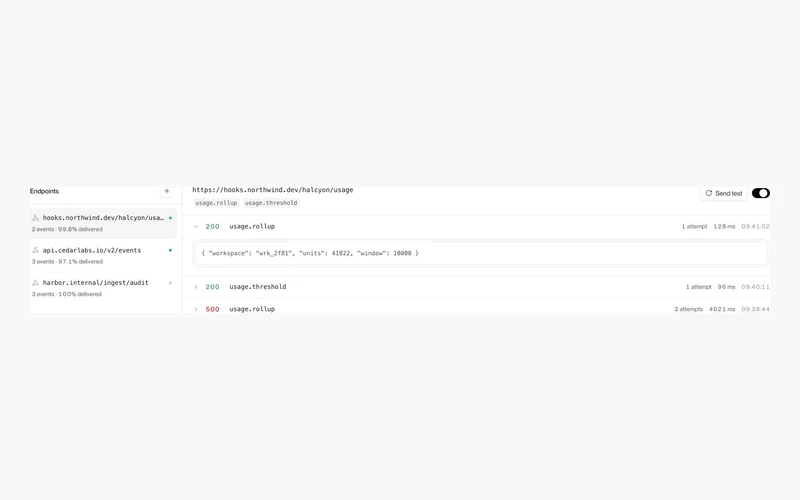The height and width of the screenshot is (500, 800).
Task: Click the usage.threshold event name in list
Action: 258,287
